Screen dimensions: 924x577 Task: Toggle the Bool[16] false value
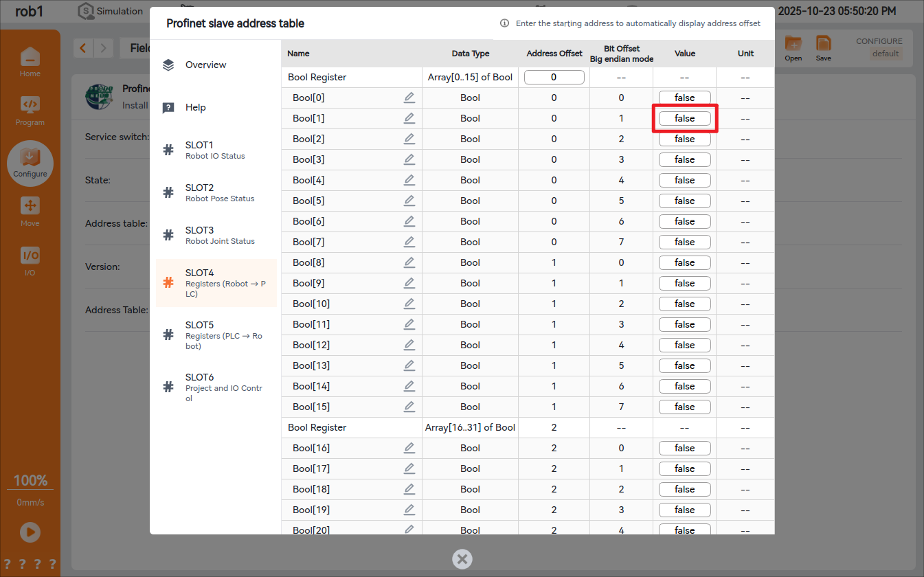click(x=684, y=448)
